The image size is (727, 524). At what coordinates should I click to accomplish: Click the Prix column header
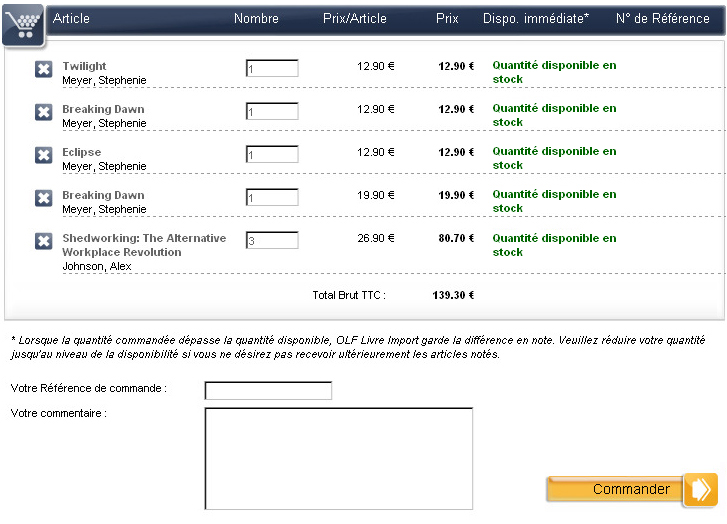click(x=447, y=19)
